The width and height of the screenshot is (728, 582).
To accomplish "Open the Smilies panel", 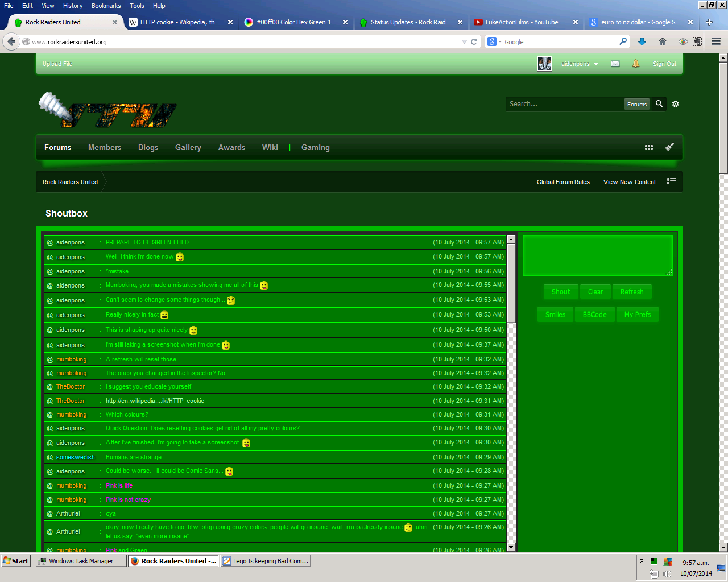I will 556,314.
